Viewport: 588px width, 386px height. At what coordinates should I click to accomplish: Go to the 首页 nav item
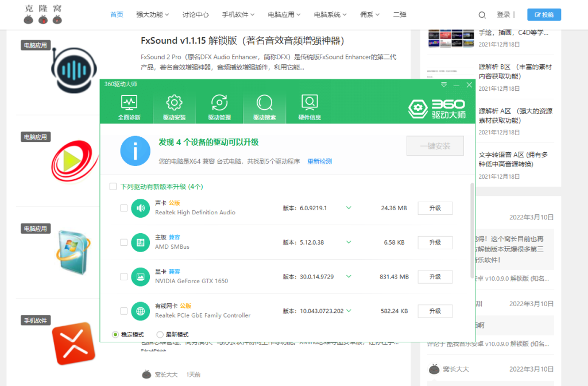click(117, 14)
